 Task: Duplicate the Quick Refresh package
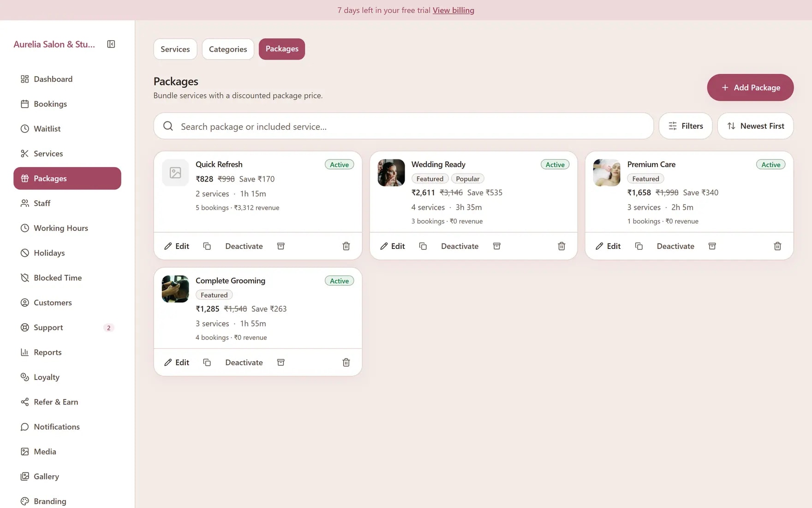pyautogui.click(x=207, y=246)
